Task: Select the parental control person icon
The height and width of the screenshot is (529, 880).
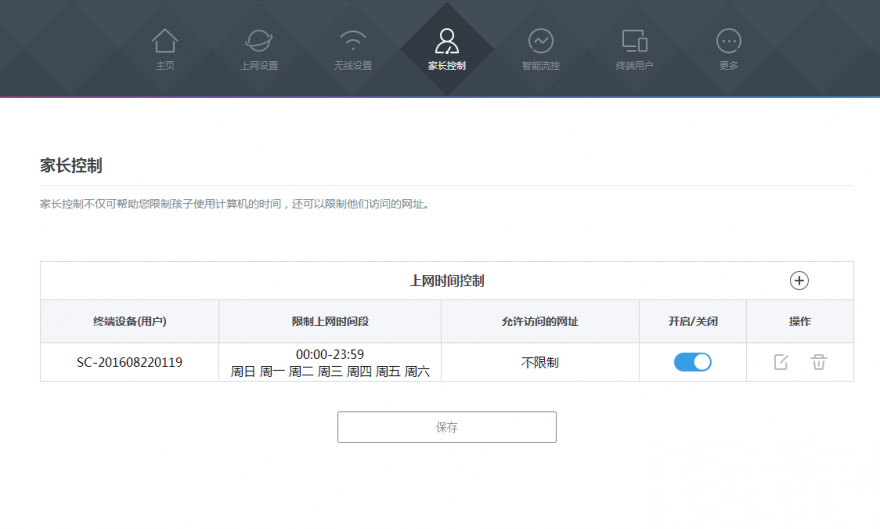Action: [446, 41]
